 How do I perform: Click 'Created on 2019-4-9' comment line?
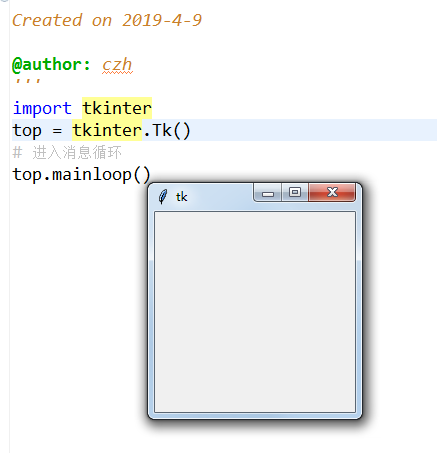click(x=107, y=20)
